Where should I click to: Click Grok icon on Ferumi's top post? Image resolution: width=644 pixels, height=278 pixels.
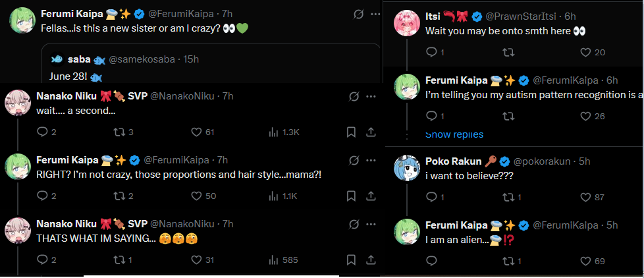[x=358, y=14]
